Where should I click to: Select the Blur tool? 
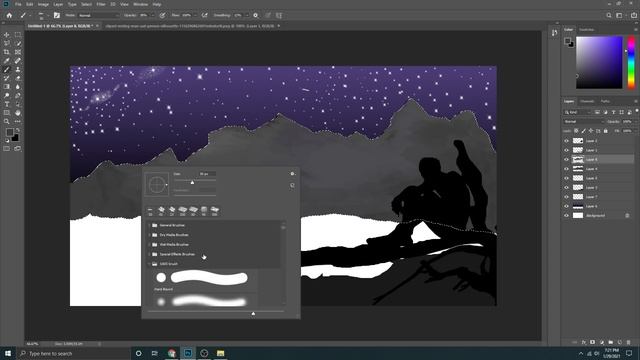pos(18,87)
